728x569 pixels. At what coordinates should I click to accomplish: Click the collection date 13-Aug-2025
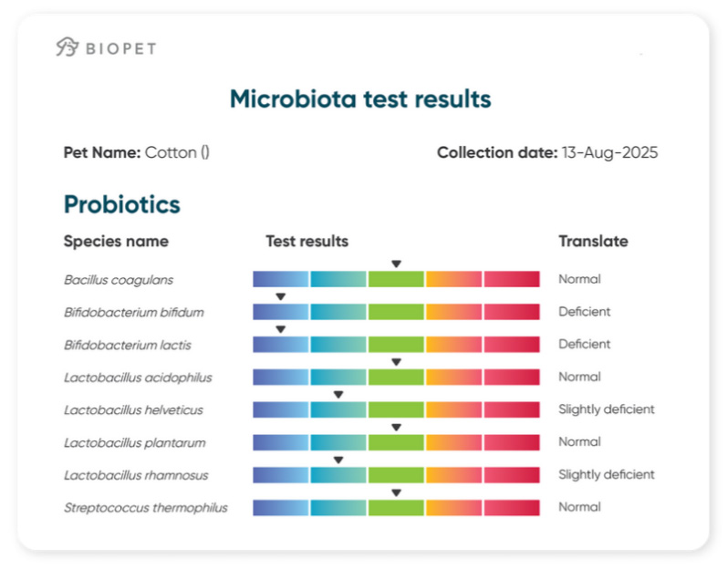[609, 152]
